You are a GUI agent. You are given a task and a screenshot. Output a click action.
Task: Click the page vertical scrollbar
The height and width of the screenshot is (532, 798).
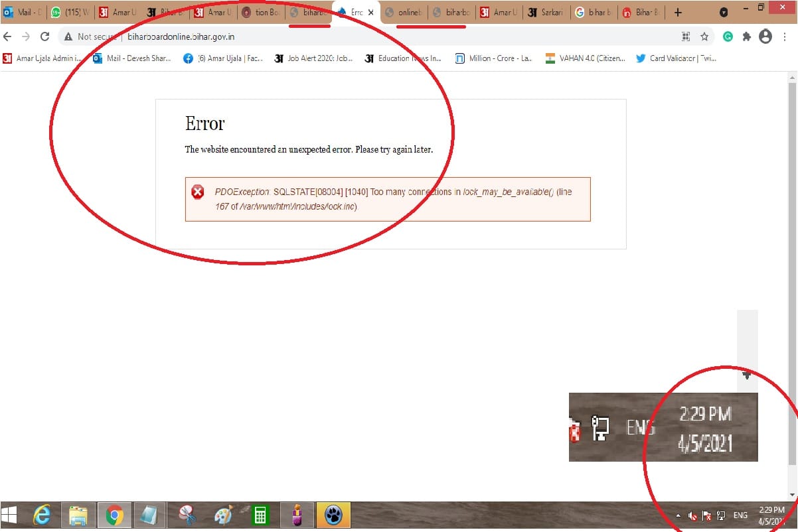[791, 272]
